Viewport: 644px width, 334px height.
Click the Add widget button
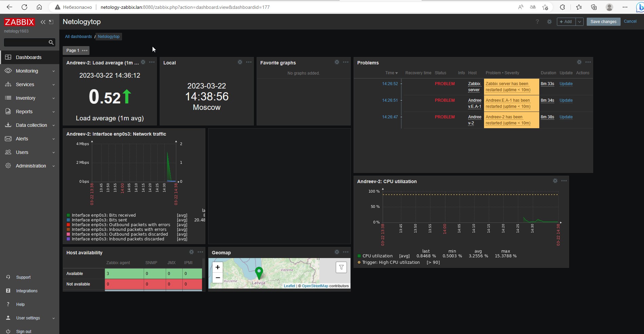point(566,22)
